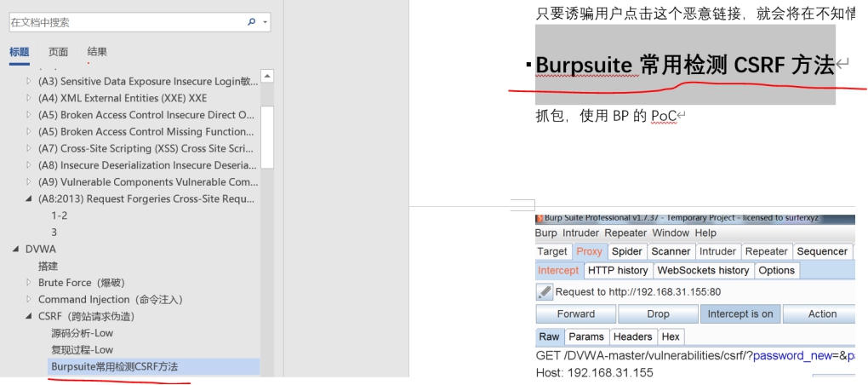This screenshot has width=868, height=385.
Task: Collapse the (A8:2013) Request Forgeries heading
Action: (29, 198)
